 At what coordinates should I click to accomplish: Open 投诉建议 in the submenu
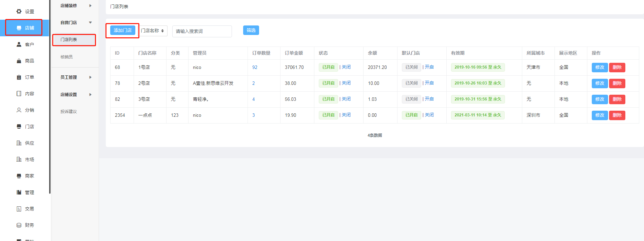click(x=69, y=111)
